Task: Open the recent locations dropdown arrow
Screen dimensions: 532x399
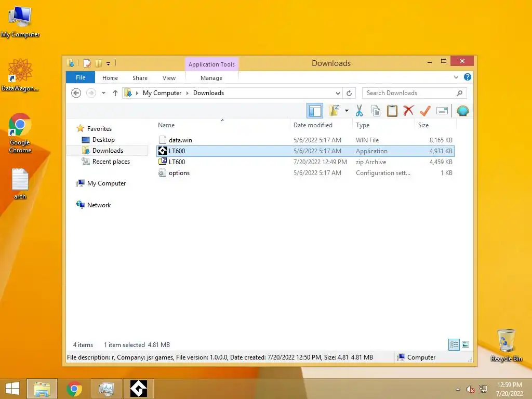Action: (103, 93)
